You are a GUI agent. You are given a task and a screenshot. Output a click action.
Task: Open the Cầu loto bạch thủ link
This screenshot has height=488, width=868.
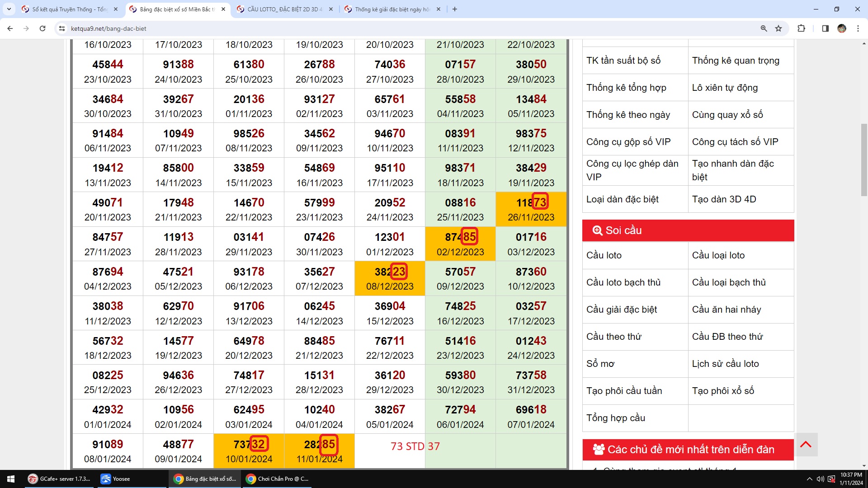tap(623, 282)
